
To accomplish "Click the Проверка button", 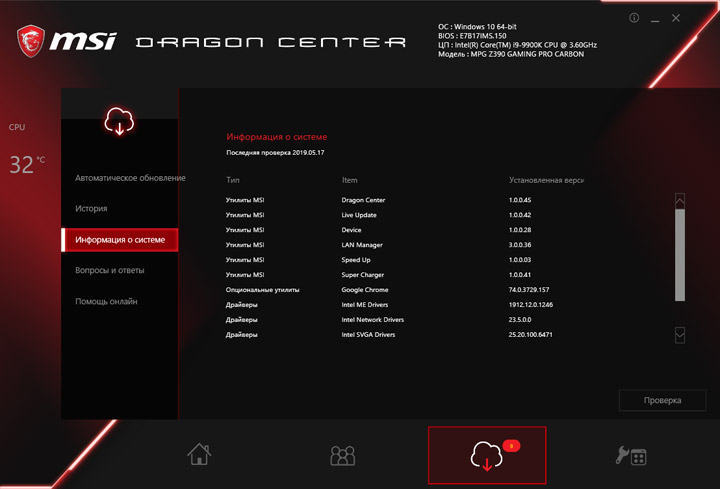I will 663,400.
